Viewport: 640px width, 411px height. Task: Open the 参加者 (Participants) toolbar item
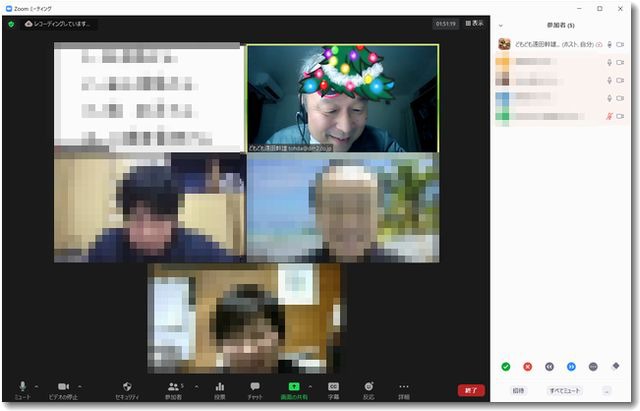point(175,387)
